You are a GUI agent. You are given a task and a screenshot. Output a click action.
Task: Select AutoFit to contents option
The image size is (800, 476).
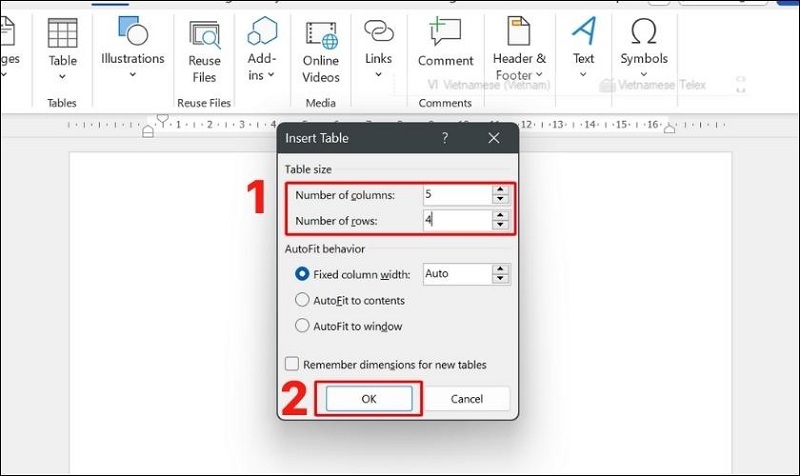tap(303, 300)
